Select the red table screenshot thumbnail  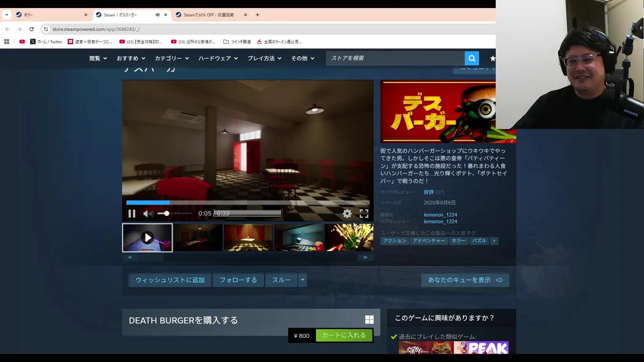(249, 238)
